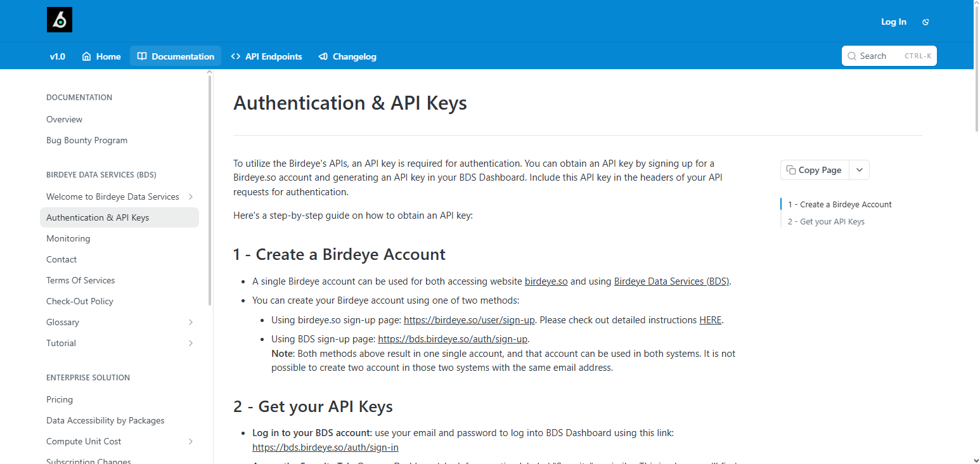Open the v1.0 version selector

click(58, 56)
